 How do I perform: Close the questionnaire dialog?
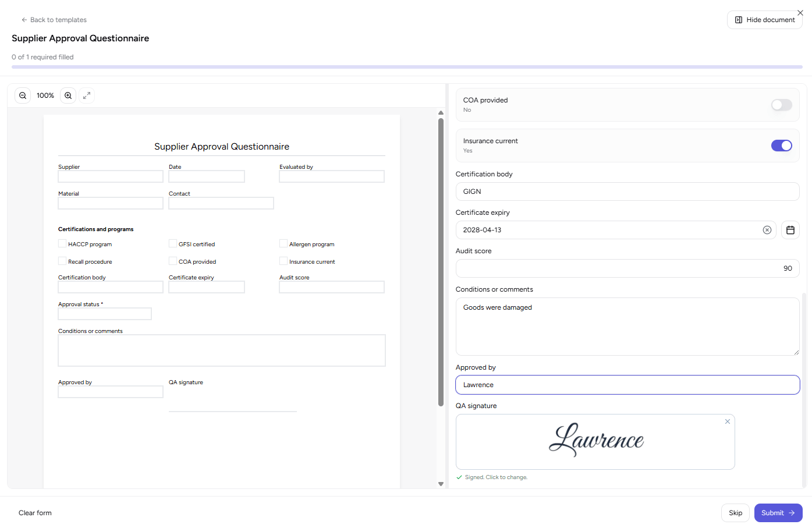(x=800, y=13)
